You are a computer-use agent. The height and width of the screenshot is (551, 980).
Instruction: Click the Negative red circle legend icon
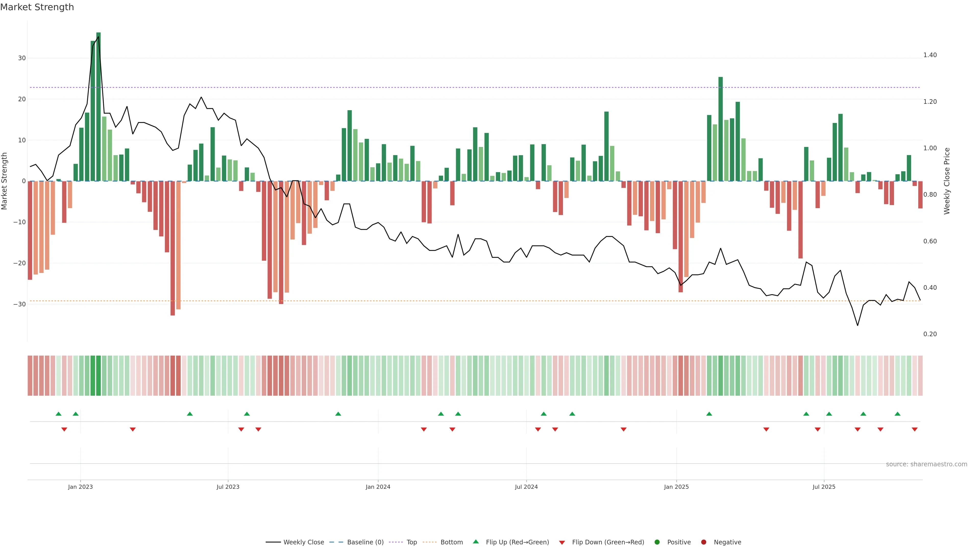click(x=703, y=542)
